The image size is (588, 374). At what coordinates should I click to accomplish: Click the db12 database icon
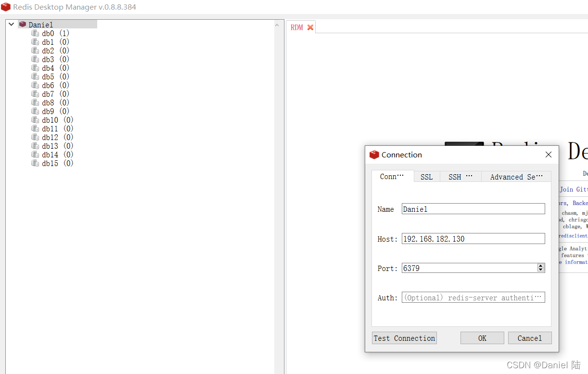35,137
